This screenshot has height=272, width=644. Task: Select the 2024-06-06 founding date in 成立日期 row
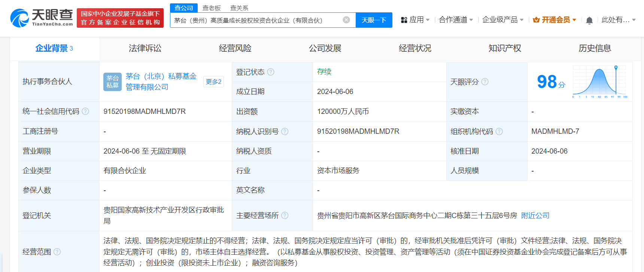pos(335,91)
